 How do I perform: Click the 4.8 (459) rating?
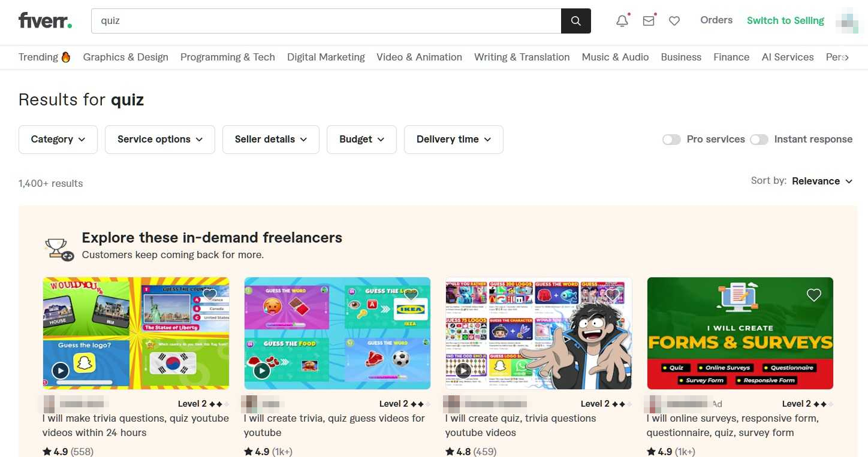coord(471,452)
